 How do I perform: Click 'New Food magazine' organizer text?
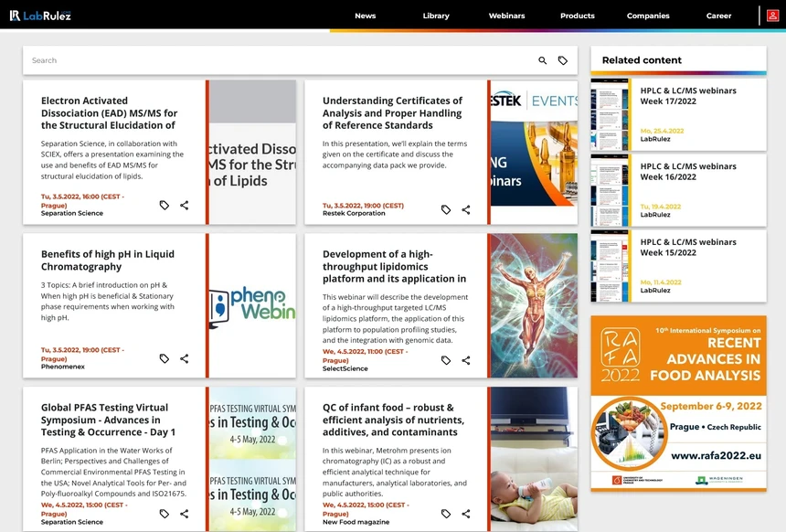pyautogui.click(x=356, y=522)
